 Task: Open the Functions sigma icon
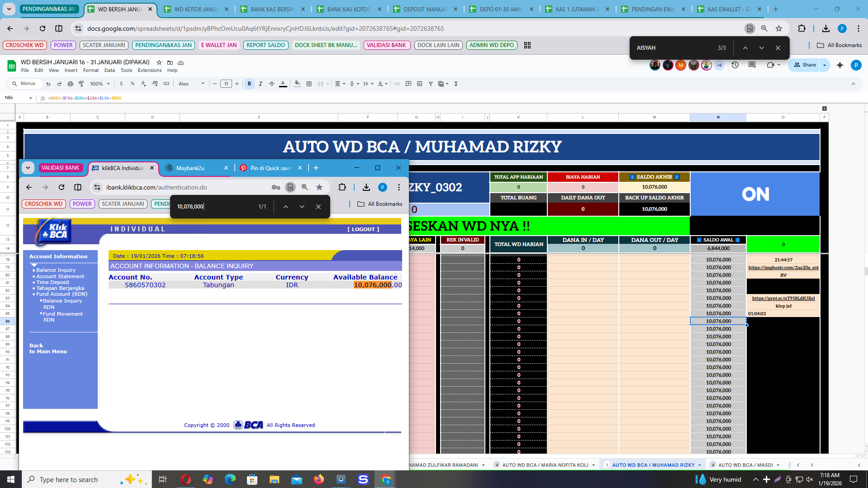click(456, 84)
